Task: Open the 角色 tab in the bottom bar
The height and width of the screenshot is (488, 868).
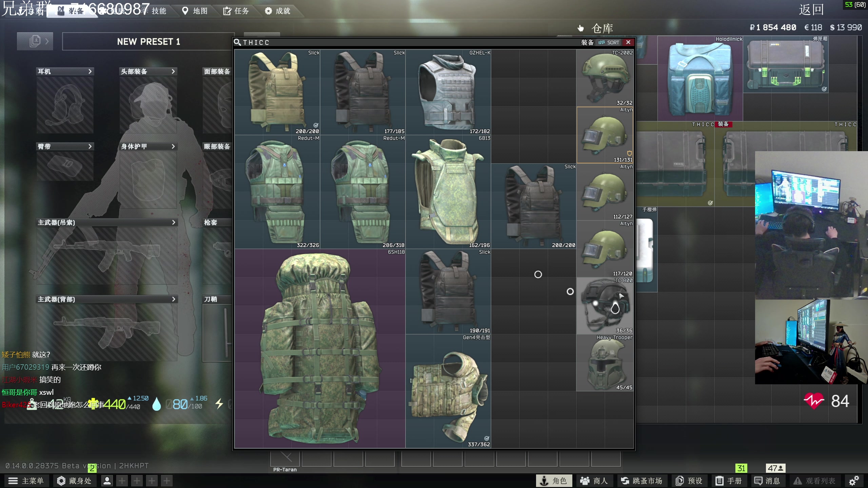Action: (554, 481)
